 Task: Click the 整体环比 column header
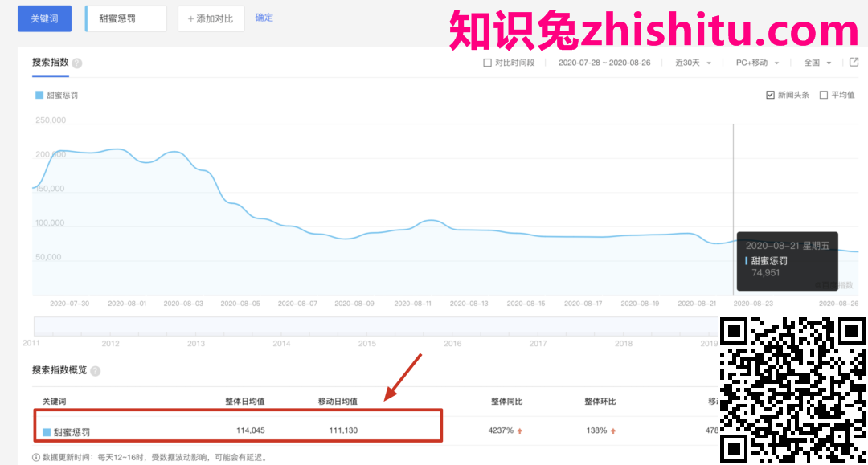coord(600,402)
